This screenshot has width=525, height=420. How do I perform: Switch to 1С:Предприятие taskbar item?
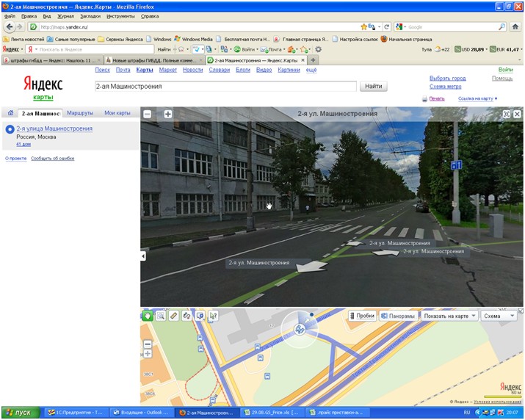coord(76,413)
